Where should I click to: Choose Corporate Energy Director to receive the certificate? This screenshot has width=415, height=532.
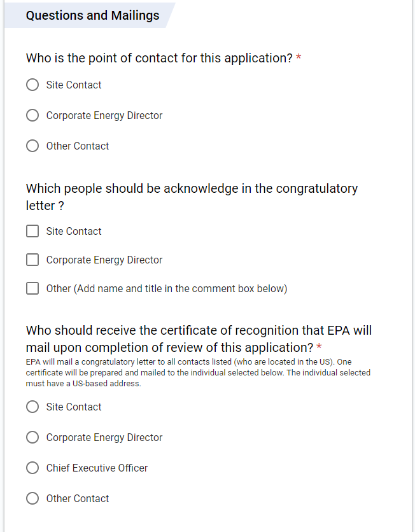click(x=32, y=438)
